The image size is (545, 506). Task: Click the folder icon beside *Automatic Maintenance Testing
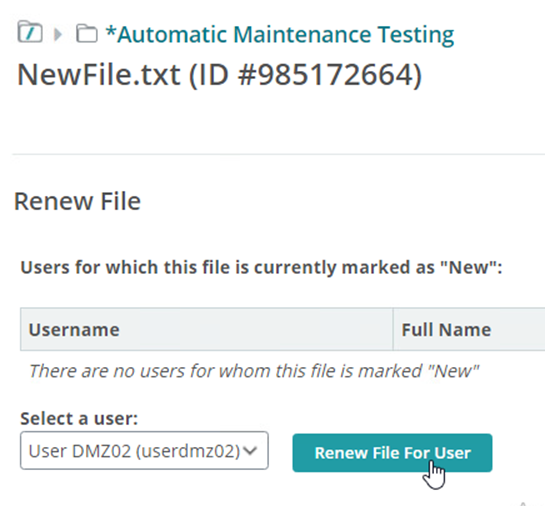87,33
